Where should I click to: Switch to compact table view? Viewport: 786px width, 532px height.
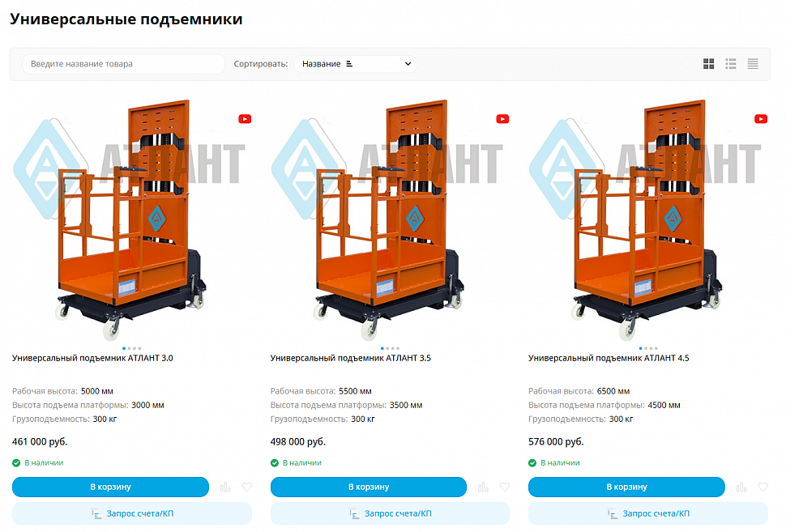click(753, 64)
